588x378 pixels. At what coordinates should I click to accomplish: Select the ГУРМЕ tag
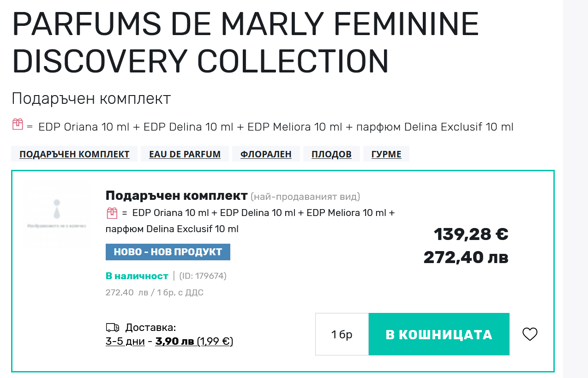point(386,154)
